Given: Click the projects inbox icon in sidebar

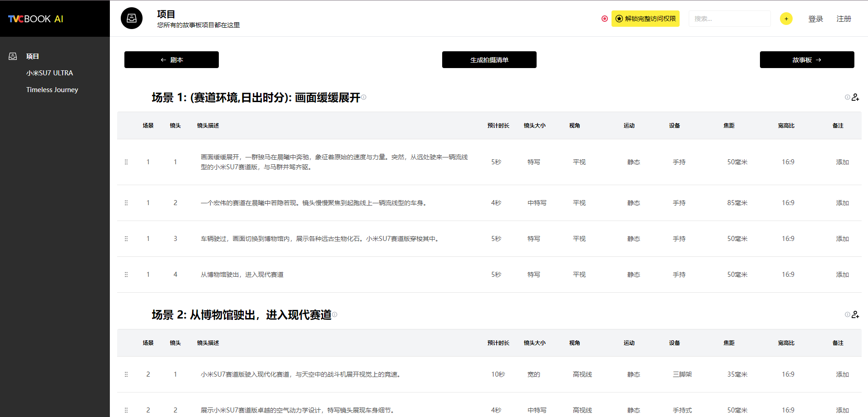Looking at the screenshot, I should [x=13, y=56].
